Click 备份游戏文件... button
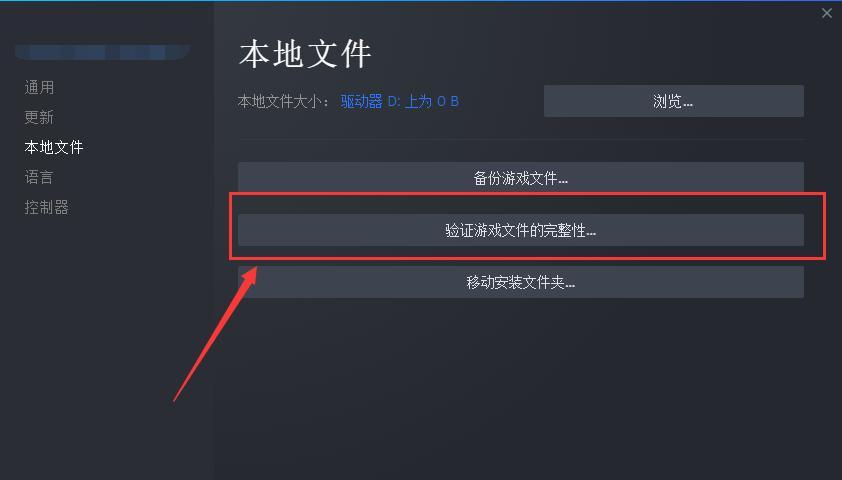This screenshot has width=842, height=480. click(521, 178)
